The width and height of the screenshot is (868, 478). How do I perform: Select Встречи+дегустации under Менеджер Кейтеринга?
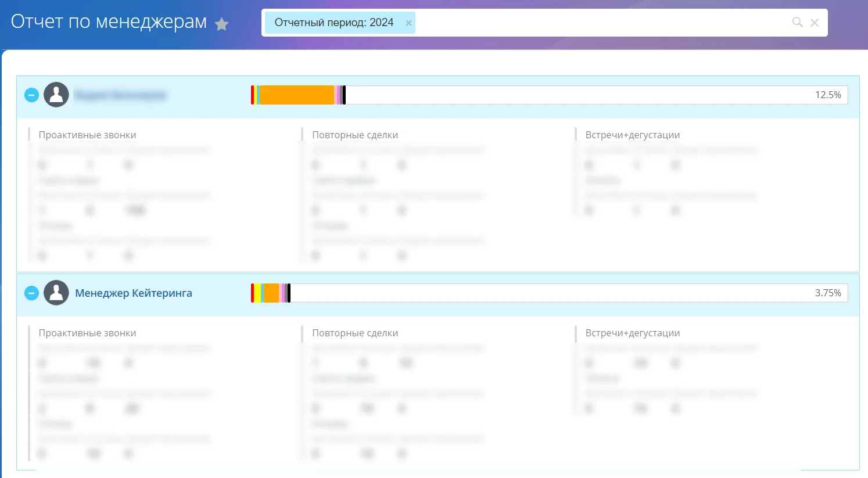point(633,333)
